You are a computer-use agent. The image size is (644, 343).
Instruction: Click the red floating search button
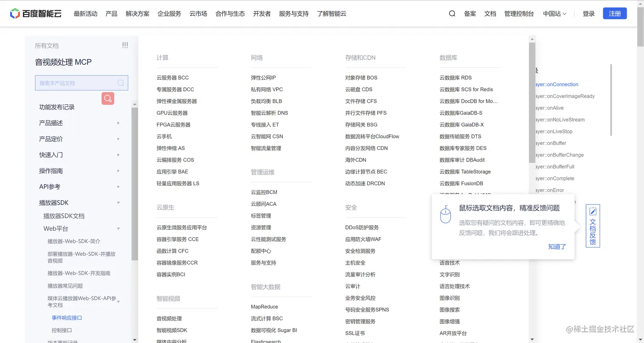pyautogui.click(x=108, y=98)
